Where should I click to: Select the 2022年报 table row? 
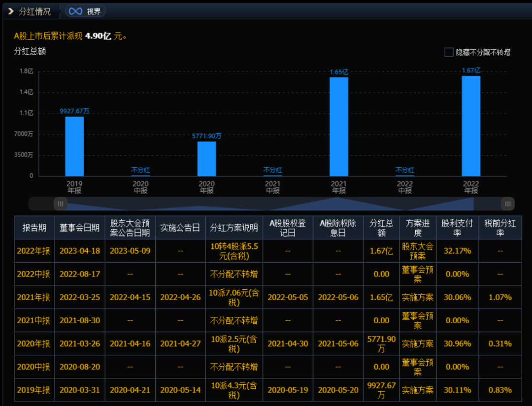point(268,251)
